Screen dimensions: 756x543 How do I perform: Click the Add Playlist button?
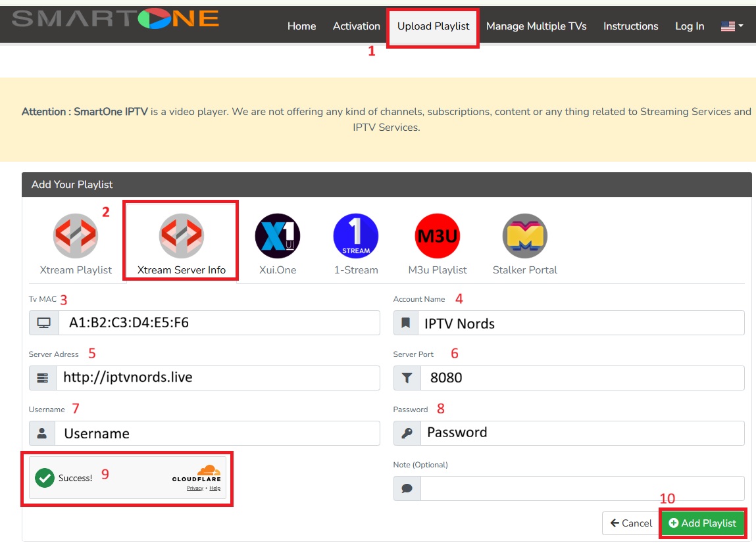click(x=703, y=523)
